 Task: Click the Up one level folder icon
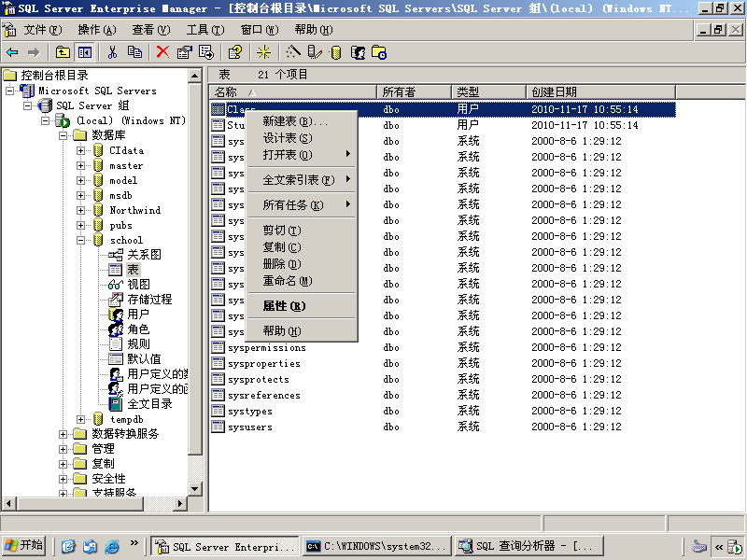pyautogui.click(x=63, y=52)
